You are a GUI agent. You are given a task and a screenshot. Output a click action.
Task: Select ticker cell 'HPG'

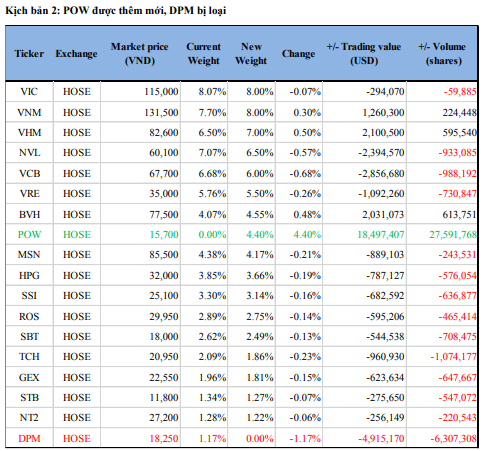29,276
